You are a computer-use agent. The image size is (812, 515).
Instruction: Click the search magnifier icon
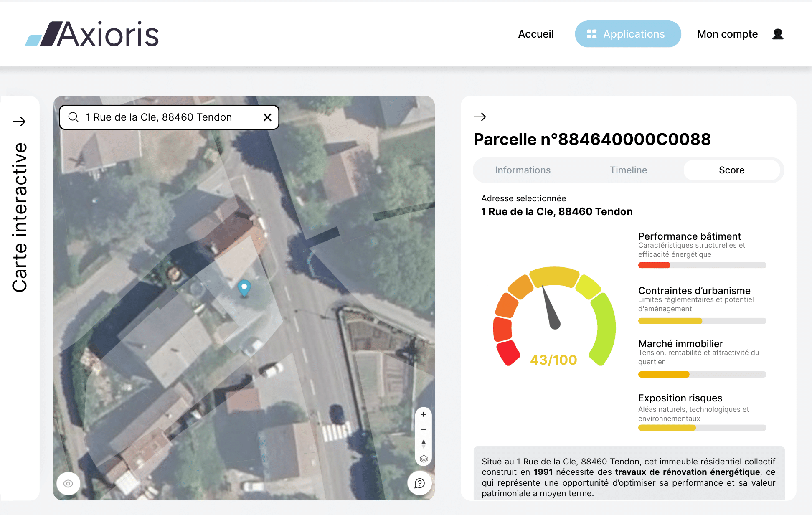pyautogui.click(x=74, y=117)
